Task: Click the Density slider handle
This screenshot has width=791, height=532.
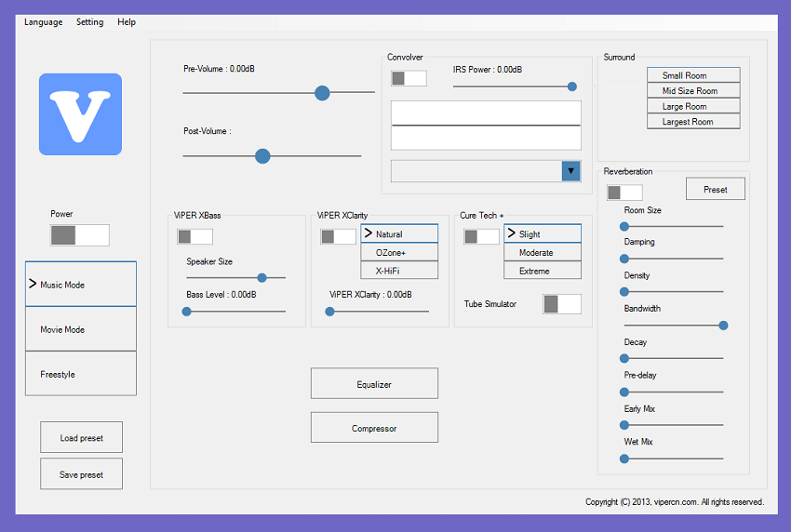Action: (x=624, y=291)
